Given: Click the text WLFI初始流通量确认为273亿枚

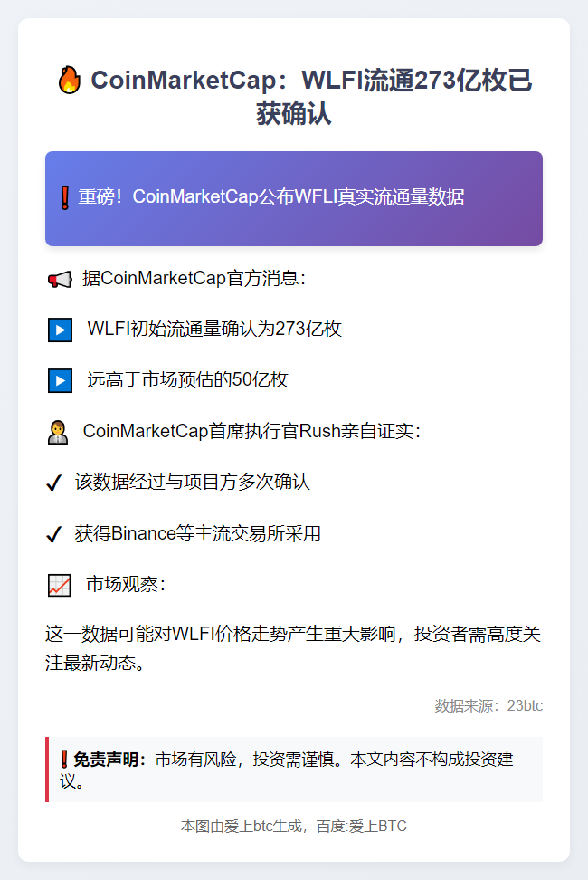Looking at the screenshot, I should [214, 329].
